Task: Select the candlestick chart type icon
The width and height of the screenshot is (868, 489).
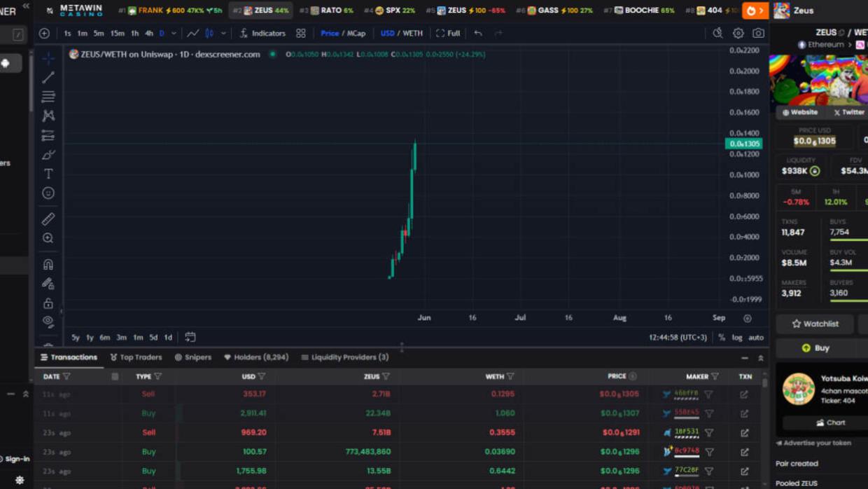Action: pos(209,33)
